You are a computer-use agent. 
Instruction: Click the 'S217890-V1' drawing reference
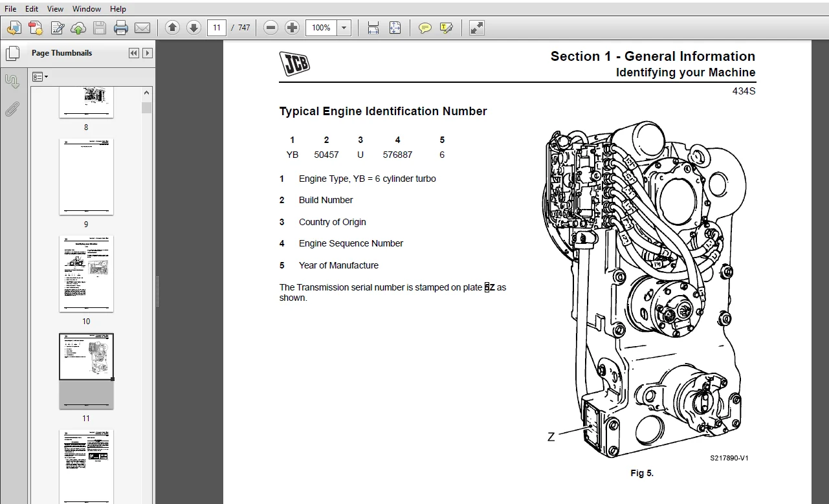(x=729, y=458)
